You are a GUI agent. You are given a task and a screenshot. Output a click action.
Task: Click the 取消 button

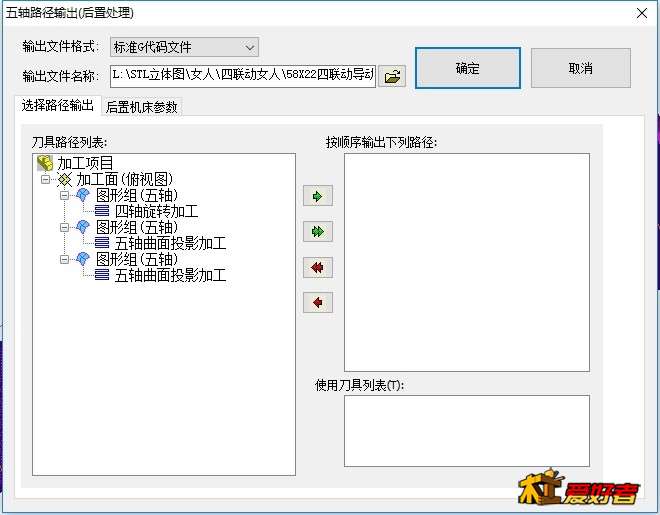tap(580, 68)
